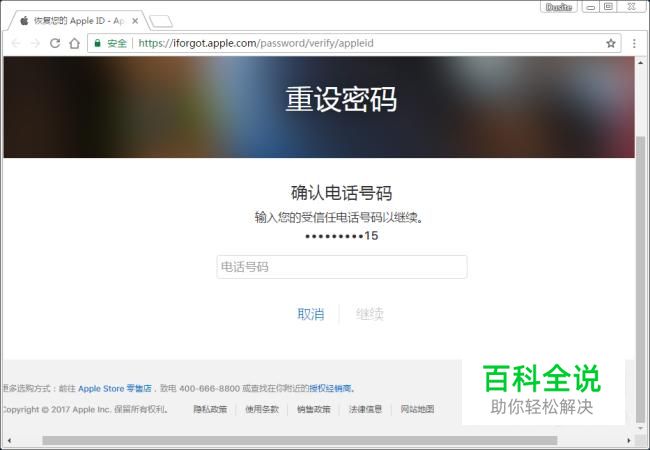
Task: Click the horizontal scrollbar right arrow
Action: pyautogui.click(x=629, y=440)
